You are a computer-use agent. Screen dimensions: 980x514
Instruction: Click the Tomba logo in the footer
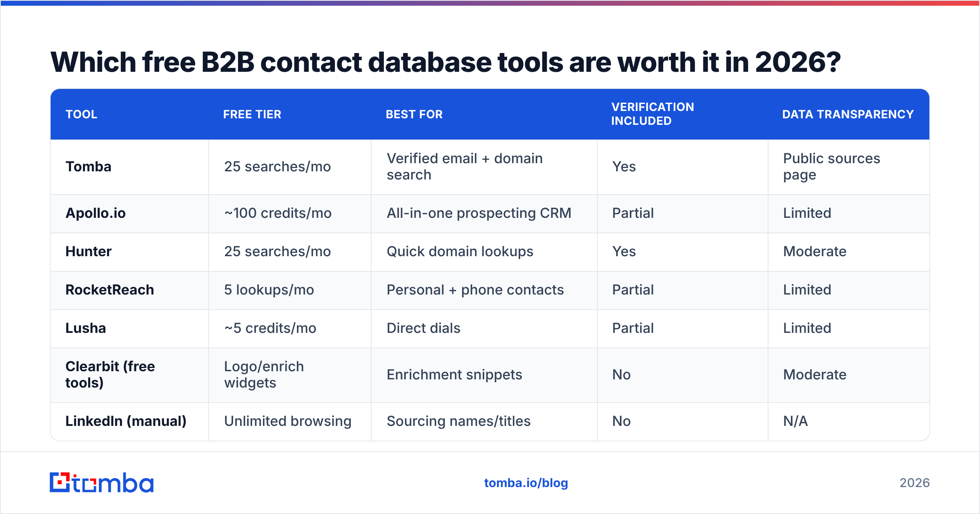pyautogui.click(x=102, y=483)
